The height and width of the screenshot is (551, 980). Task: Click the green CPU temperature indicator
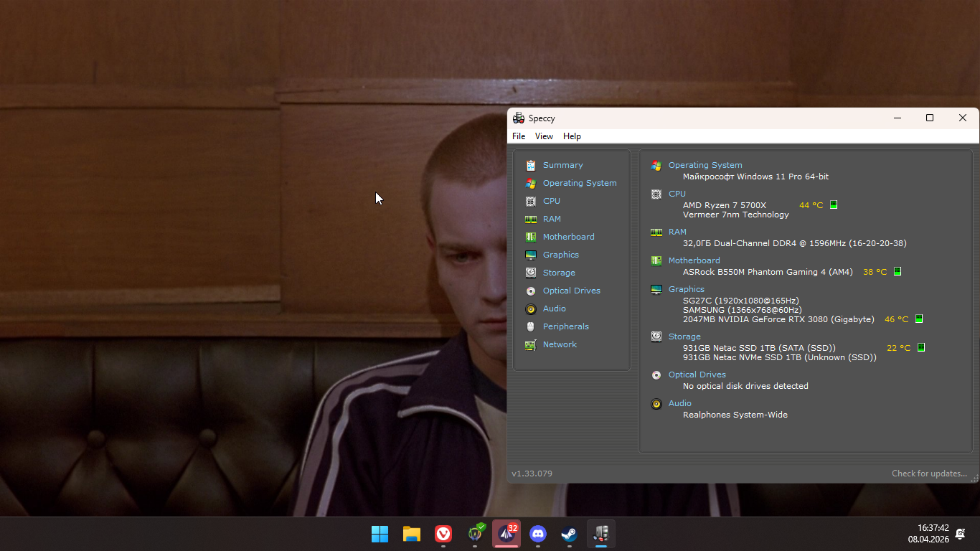pos(834,205)
